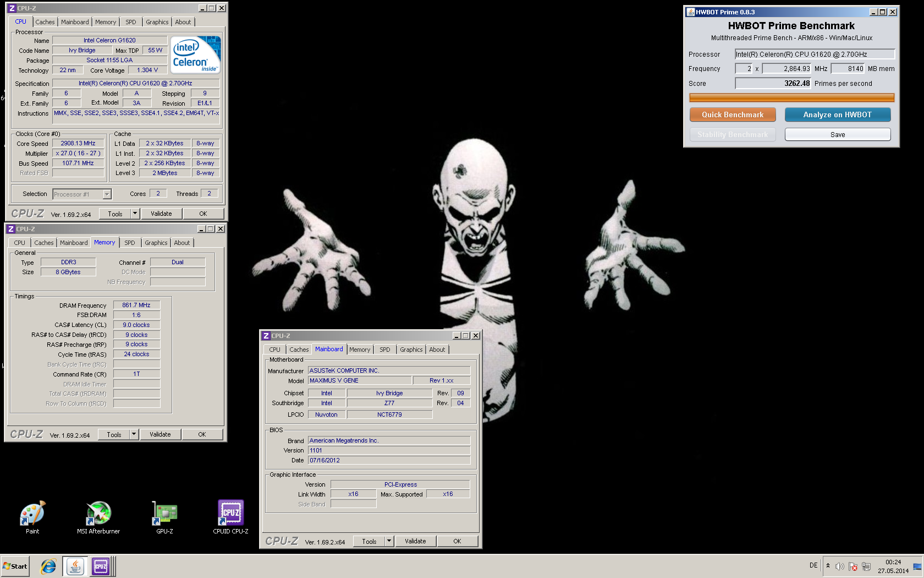The width and height of the screenshot is (924, 578).
Task: Click Validate in top CPU-Z window
Action: coord(161,214)
